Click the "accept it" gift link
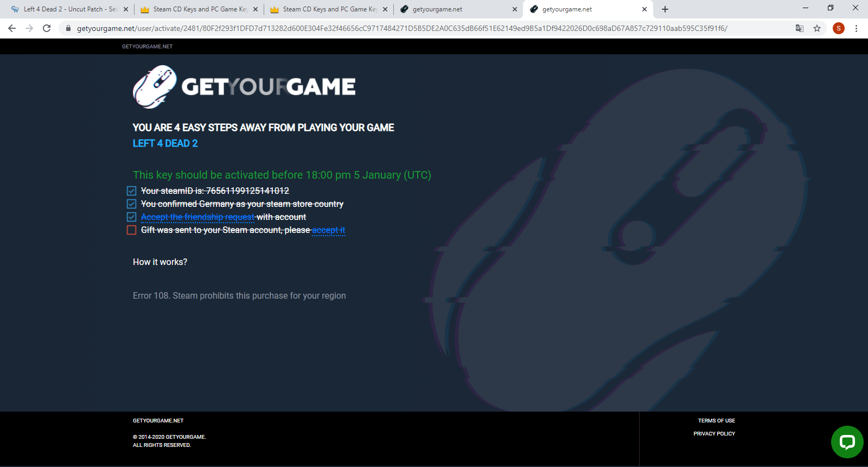868x467 pixels. (x=329, y=230)
